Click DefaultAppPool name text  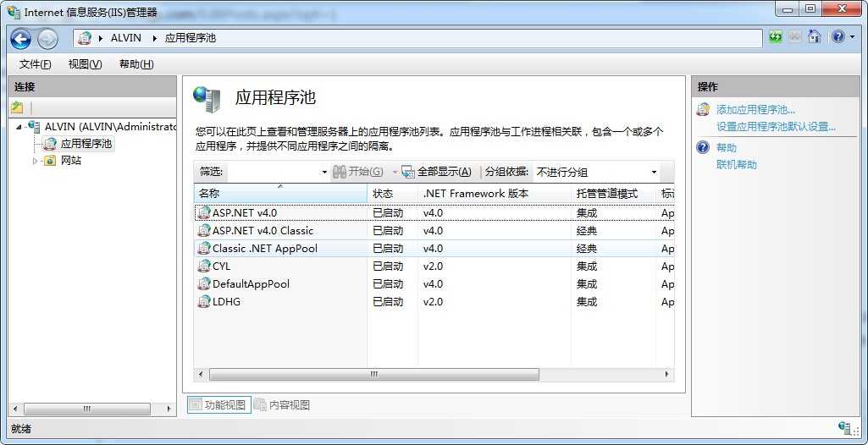pyautogui.click(x=252, y=283)
